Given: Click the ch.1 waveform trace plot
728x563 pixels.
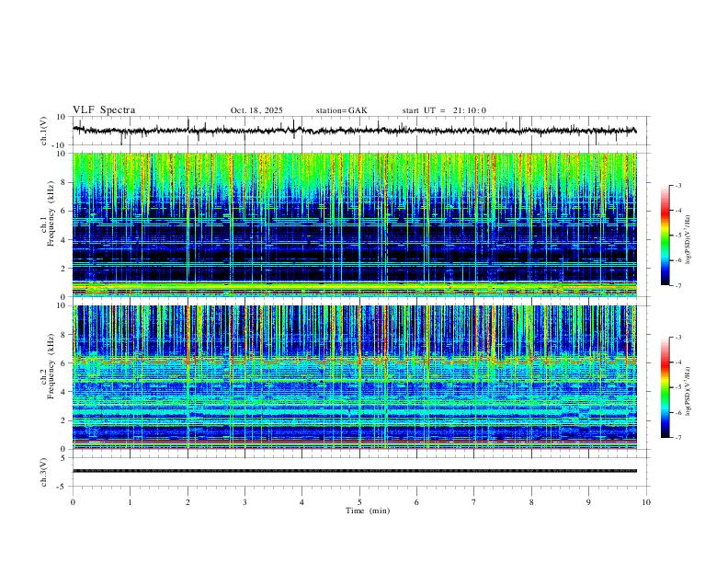Looking at the screenshot, I should (355, 131).
